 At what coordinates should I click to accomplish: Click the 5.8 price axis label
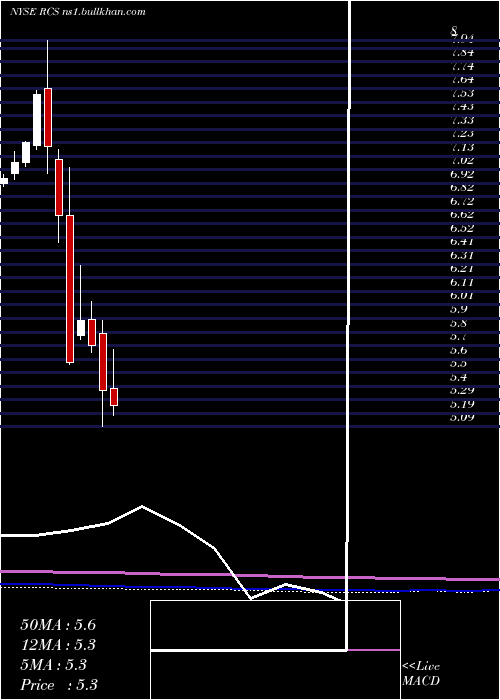[460, 322]
